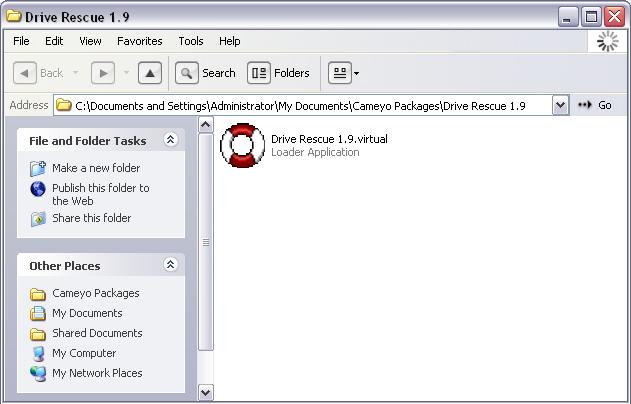Collapse the File and Folder Tasks panel

[171, 140]
